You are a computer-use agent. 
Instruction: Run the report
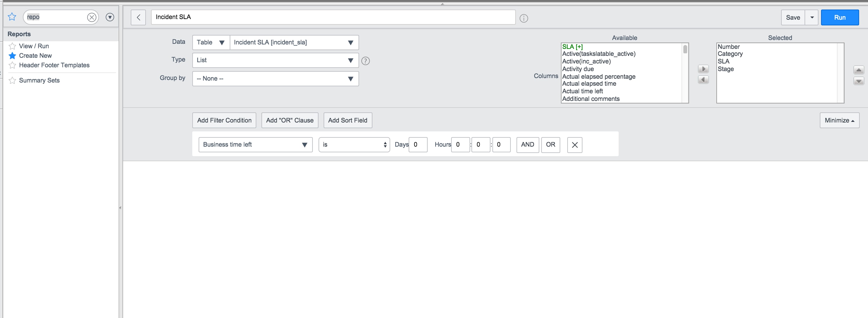(840, 17)
